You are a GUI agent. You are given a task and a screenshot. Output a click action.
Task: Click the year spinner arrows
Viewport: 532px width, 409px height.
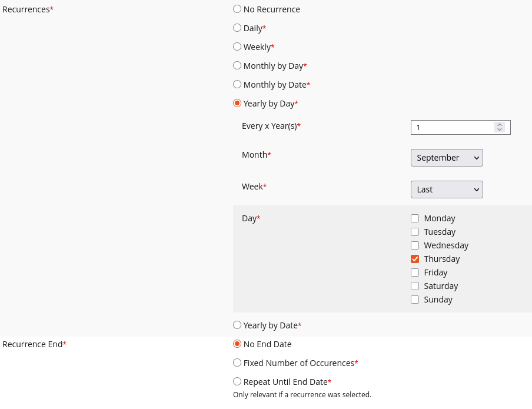point(500,127)
